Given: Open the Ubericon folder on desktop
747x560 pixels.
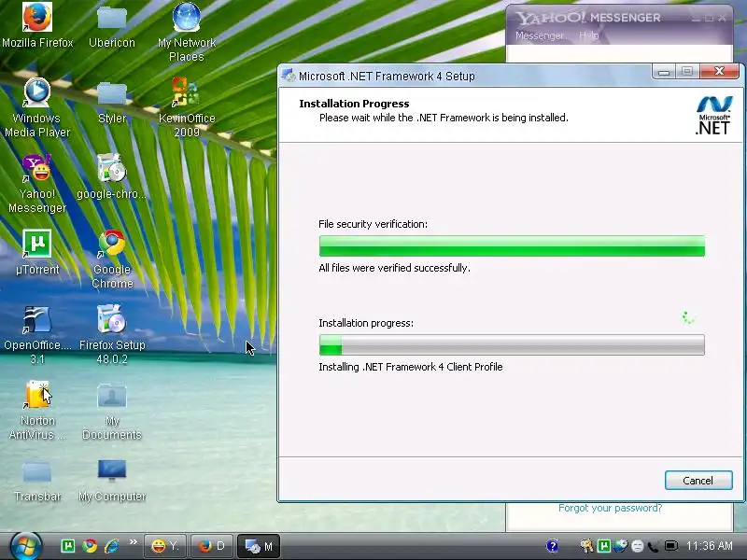Looking at the screenshot, I should pos(112,26).
